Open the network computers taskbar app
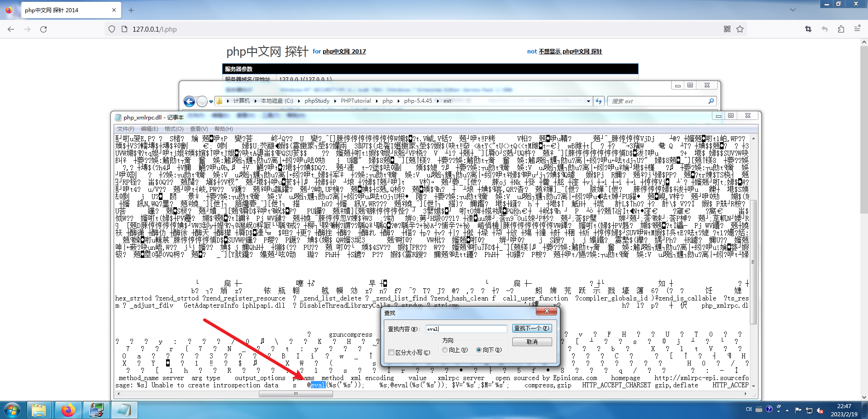This screenshot has height=419, width=868. tap(96, 410)
